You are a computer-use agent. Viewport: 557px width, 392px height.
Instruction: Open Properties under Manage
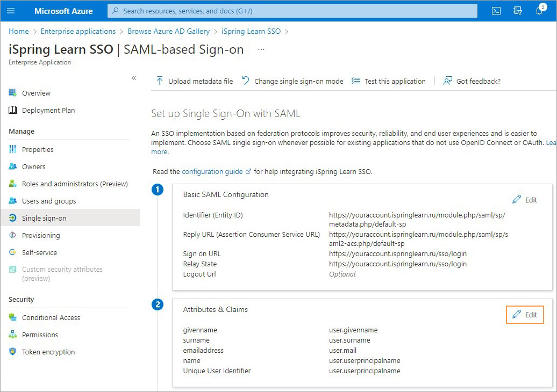[38, 149]
